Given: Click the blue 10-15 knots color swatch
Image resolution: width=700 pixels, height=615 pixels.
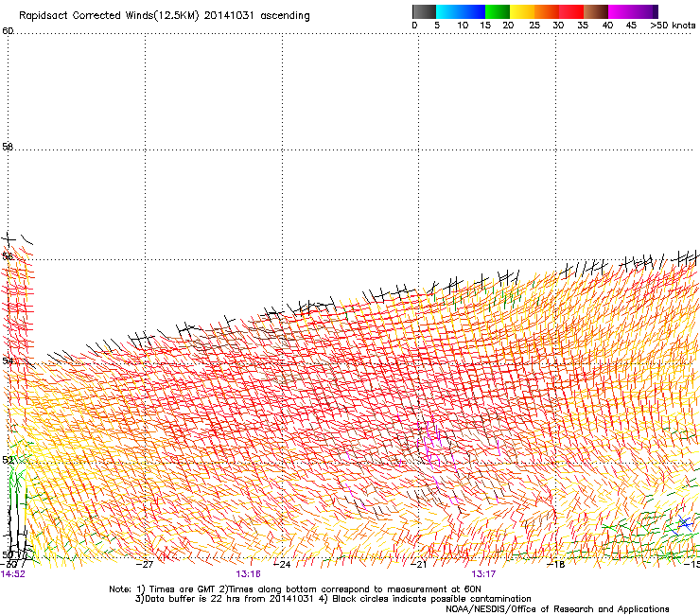Looking at the screenshot, I should pyautogui.click(x=473, y=11).
